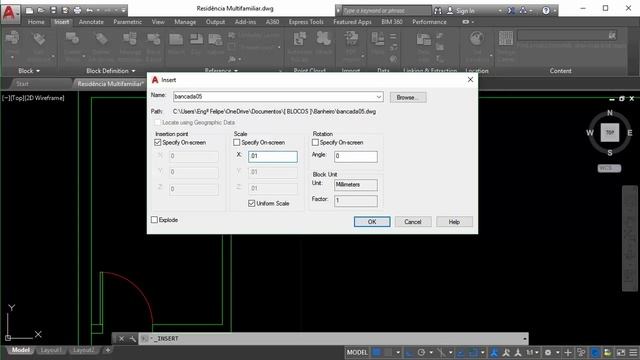Image resolution: width=640 pixels, height=360 pixels.
Task: Toggle Rotation Specify On-screen checkbox
Action: pyautogui.click(x=315, y=142)
